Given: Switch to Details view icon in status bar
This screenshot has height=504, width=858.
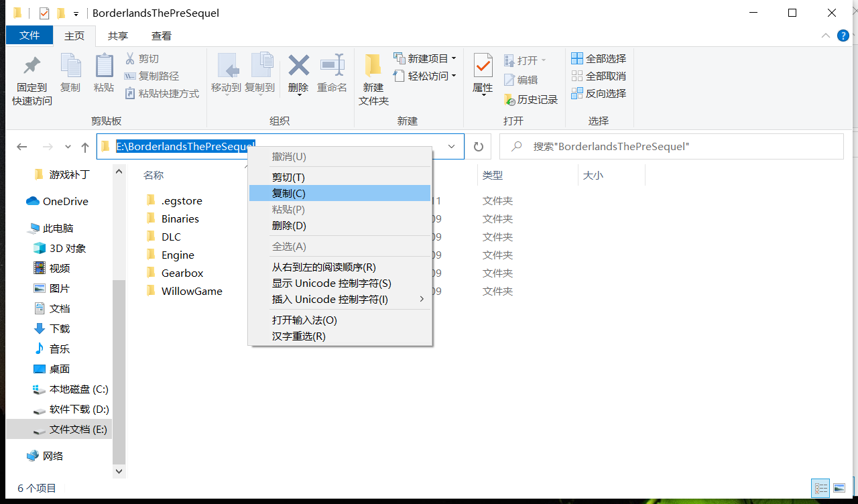Looking at the screenshot, I should (x=820, y=488).
